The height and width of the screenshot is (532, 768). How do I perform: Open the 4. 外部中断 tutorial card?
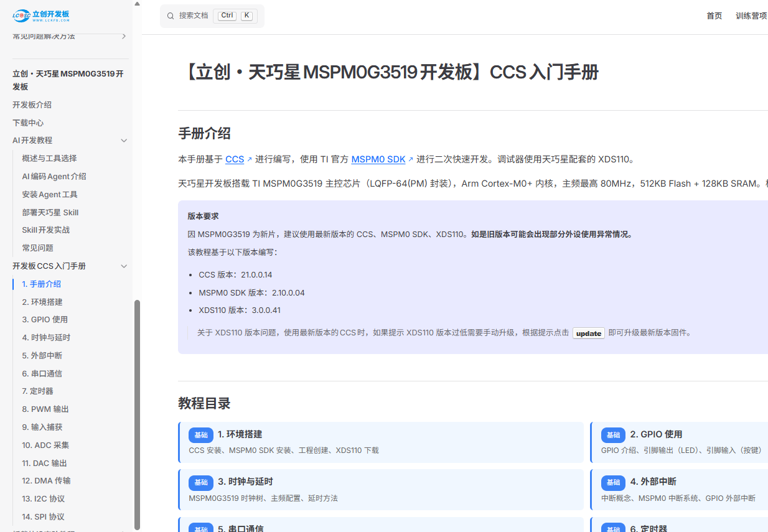point(679,490)
